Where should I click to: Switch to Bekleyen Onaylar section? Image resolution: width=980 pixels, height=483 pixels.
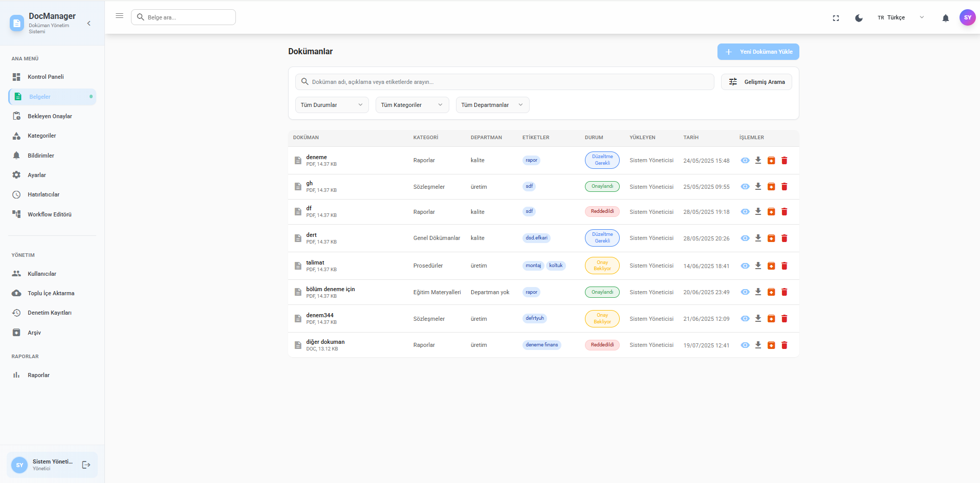pos(49,116)
